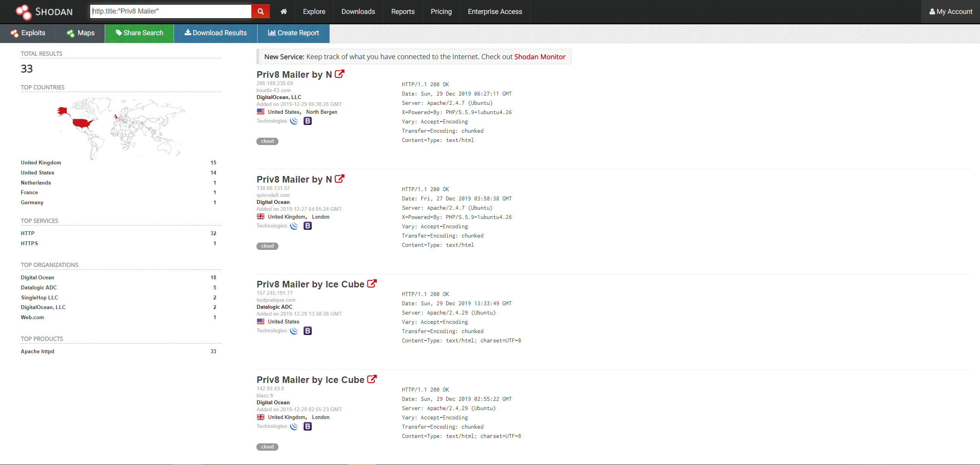
Task: Open external link for 138.68.131.57 result
Action: click(x=340, y=179)
